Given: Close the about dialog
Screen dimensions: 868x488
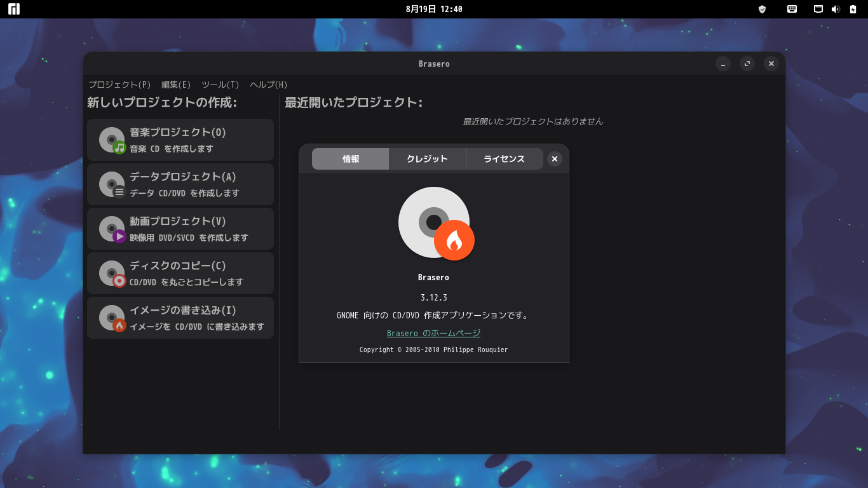Looking at the screenshot, I should (x=555, y=159).
